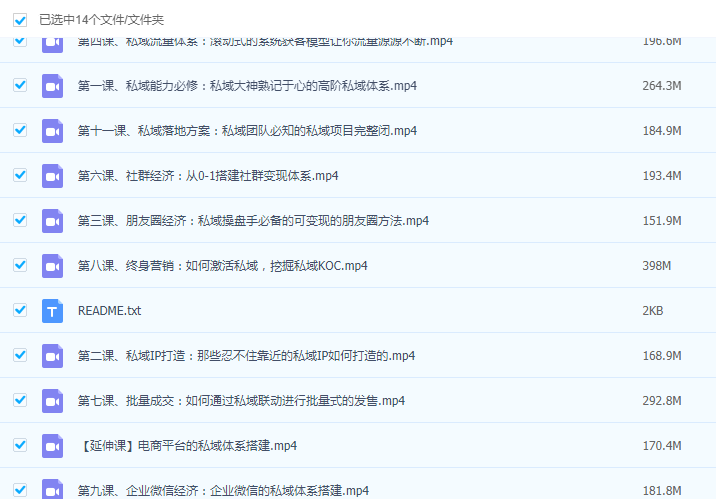Click the video icon of 第八课 终身营销
Screen dimensions: 716x499
[x=52, y=266]
